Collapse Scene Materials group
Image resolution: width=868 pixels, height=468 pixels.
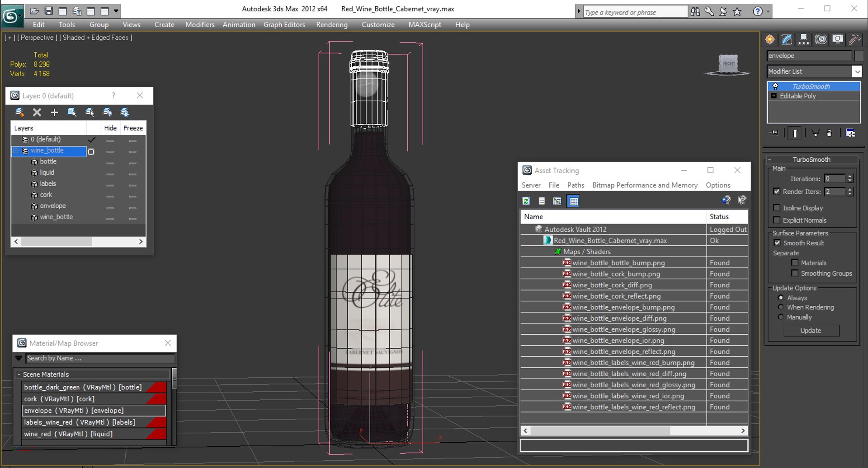point(19,374)
